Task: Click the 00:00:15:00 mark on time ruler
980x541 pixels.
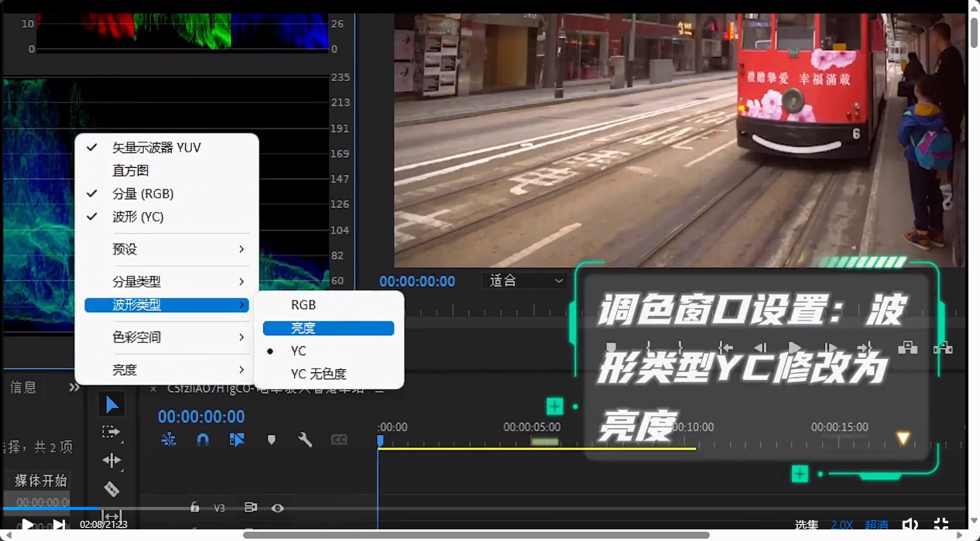Action: [839, 426]
